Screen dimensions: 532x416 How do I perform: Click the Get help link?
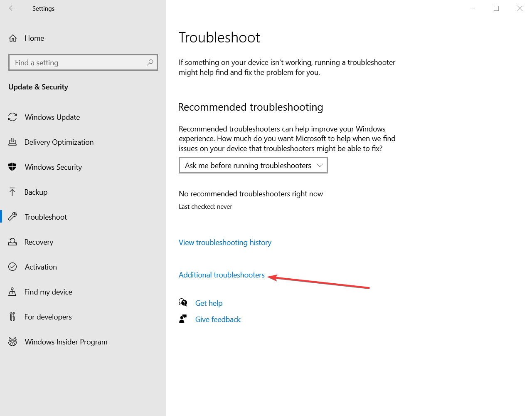[x=209, y=303]
